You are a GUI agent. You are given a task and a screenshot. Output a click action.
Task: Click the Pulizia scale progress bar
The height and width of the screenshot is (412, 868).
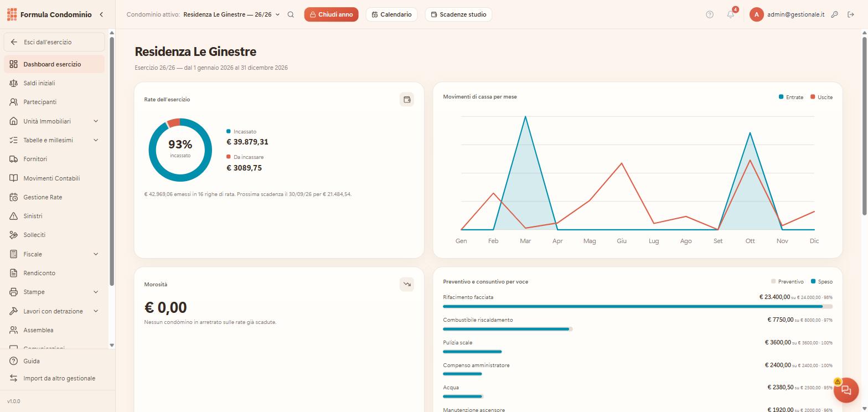click(x=472, y=352)
